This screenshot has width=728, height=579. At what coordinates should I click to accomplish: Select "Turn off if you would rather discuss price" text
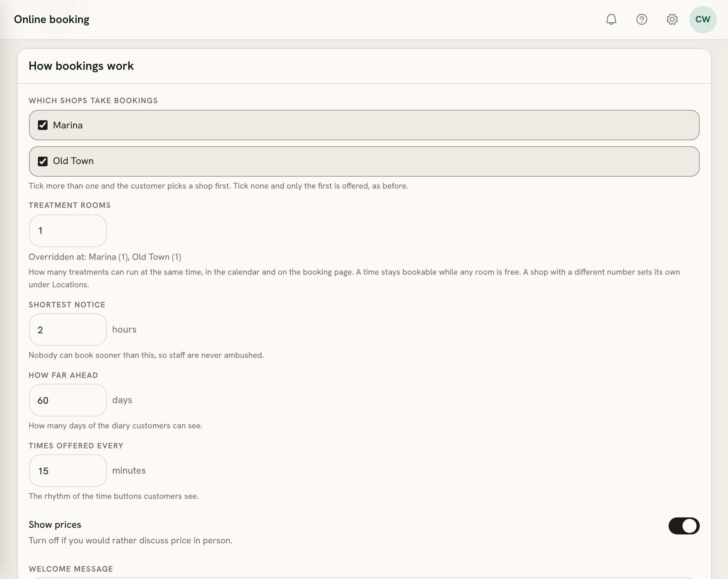coord(130,540)
